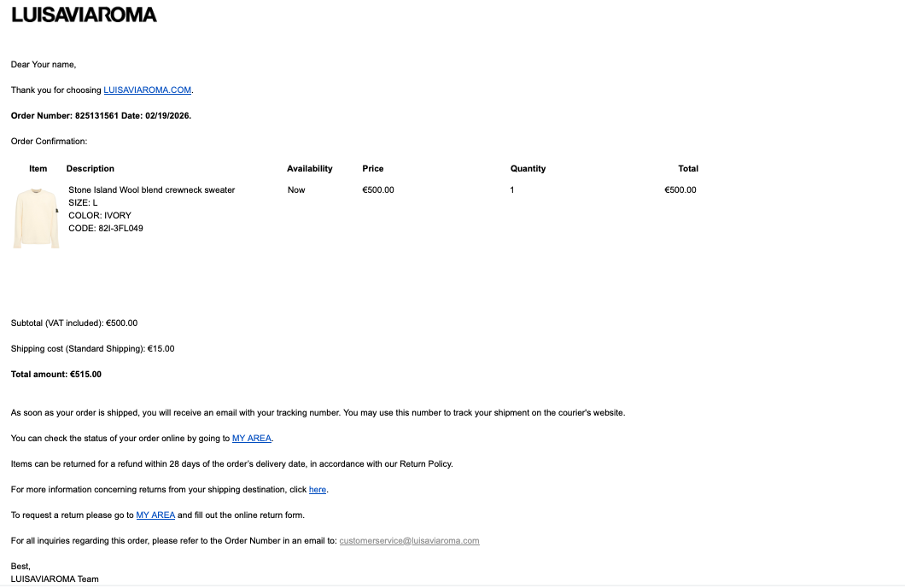Image resolution: width=905 pixels, height=588 pixels.
Task: Click the €500.00 price cell
Action: point(378,189)
